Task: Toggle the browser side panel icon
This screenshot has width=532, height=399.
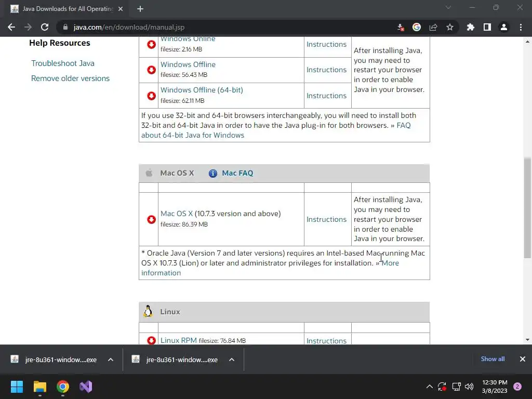Action: pyautogui.click(x=487, y=27)
